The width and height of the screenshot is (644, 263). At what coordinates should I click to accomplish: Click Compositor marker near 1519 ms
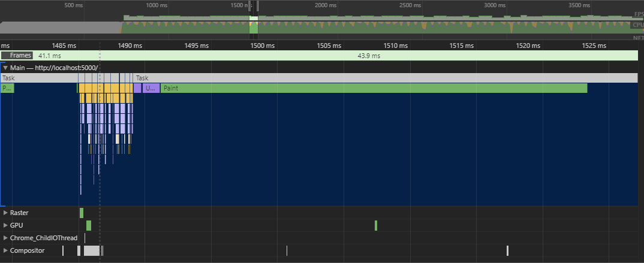tap(507, 250)
